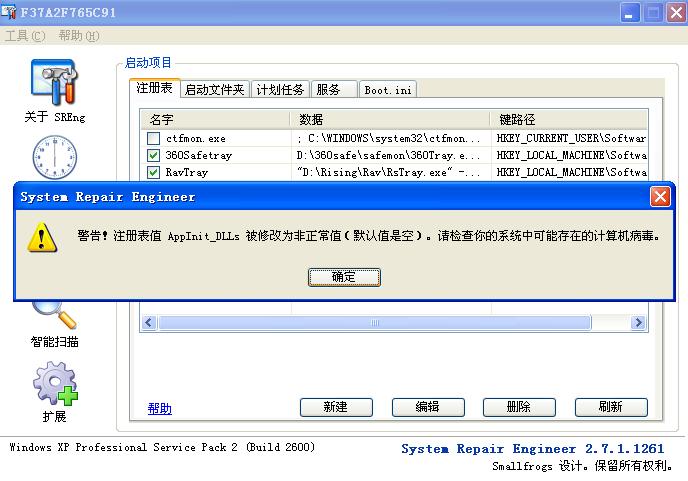The image size is (688, 481).
Task: Switch to the 启动文件夹 tab
Action: (215, 90)
